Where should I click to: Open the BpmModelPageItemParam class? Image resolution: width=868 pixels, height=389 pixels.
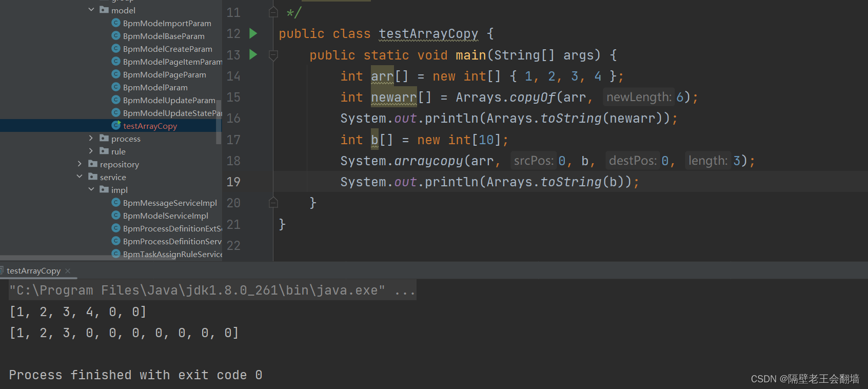coord(172,62)
